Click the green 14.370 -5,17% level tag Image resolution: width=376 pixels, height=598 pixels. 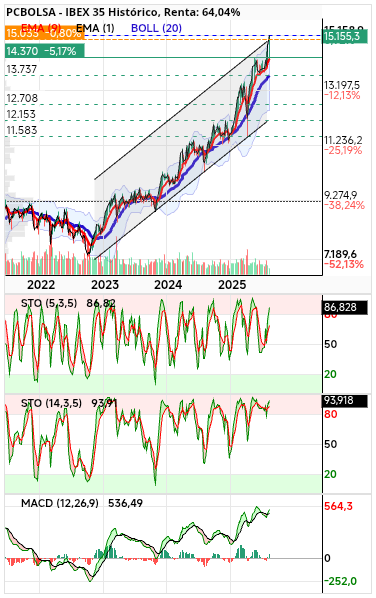[45, 51]
